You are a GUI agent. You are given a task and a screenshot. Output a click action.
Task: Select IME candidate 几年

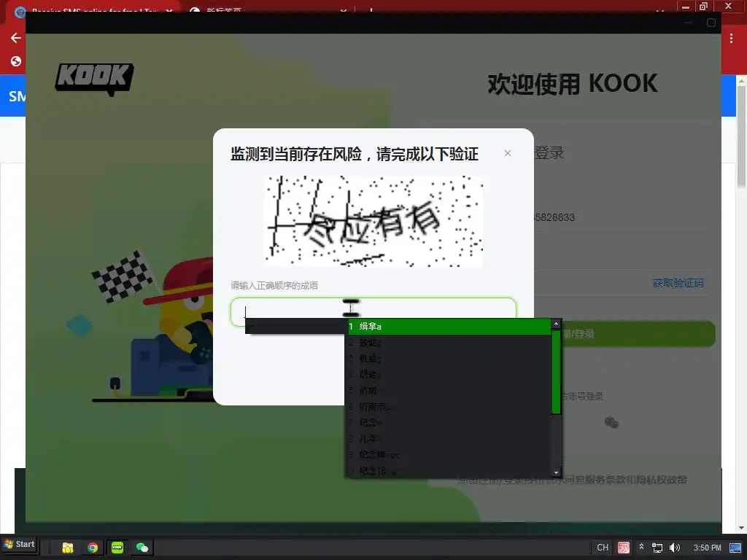pyautogui.click(x=449, y=438)
